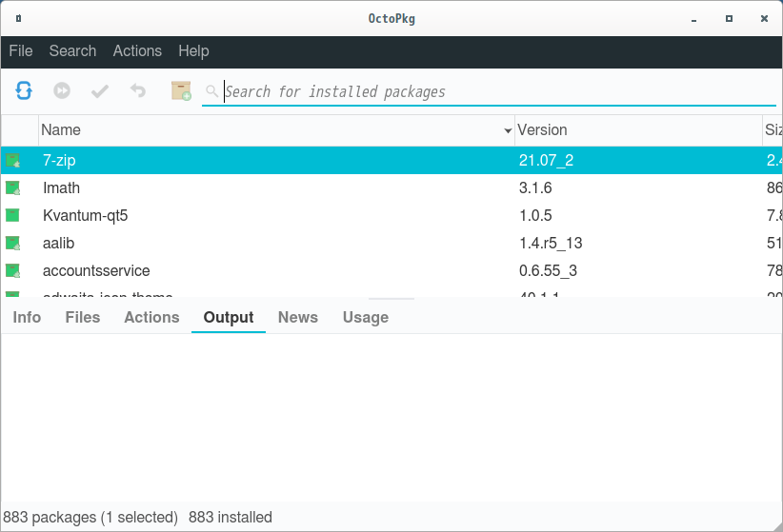The height and width of the screenshot is (532, 783).
Task: Select the Output tab
Action: [229, 318]
